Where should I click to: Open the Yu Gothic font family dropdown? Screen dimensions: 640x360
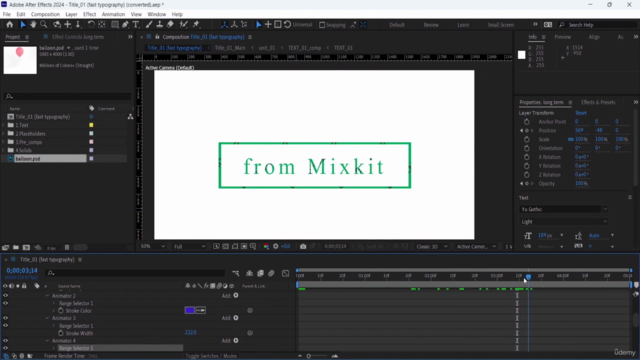[564, 209]
